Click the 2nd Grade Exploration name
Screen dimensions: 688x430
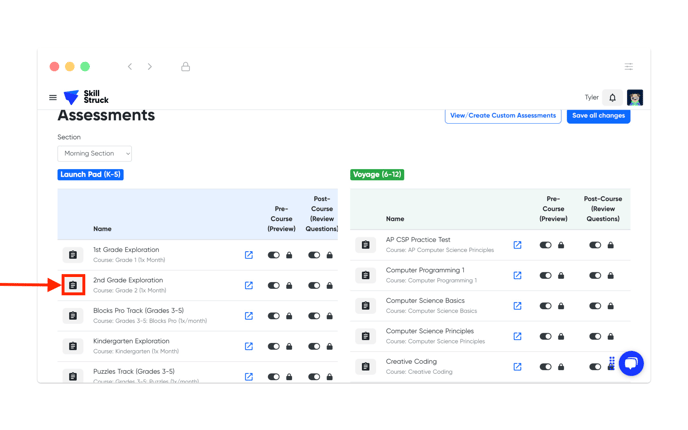(128, 280)
